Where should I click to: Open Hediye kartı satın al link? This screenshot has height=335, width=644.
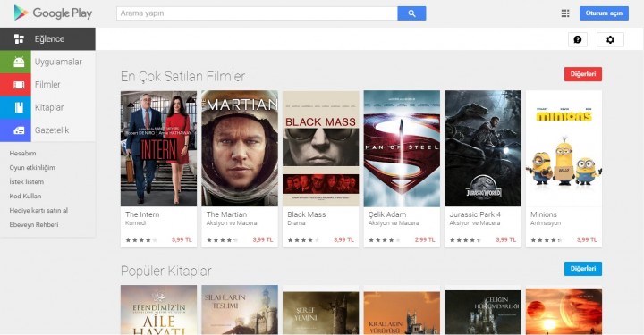tap(38, 210)
